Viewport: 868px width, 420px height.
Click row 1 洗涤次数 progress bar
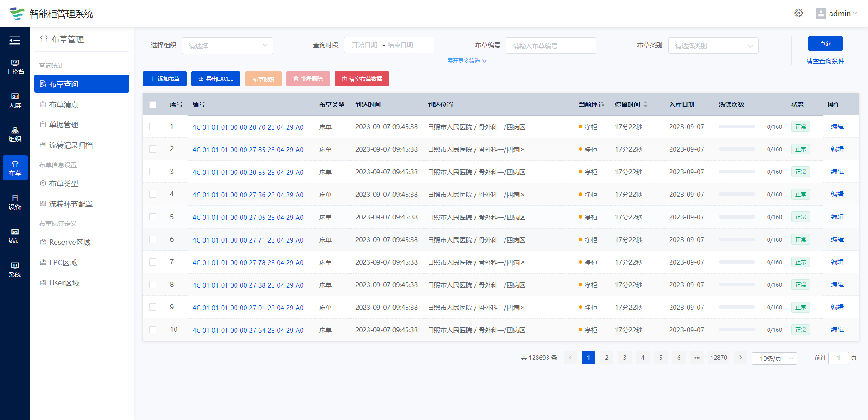pos(737,126)
